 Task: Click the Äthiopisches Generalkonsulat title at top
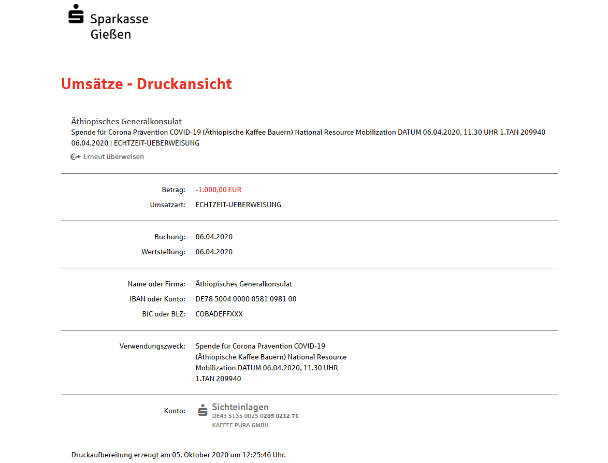pos(126,119)
